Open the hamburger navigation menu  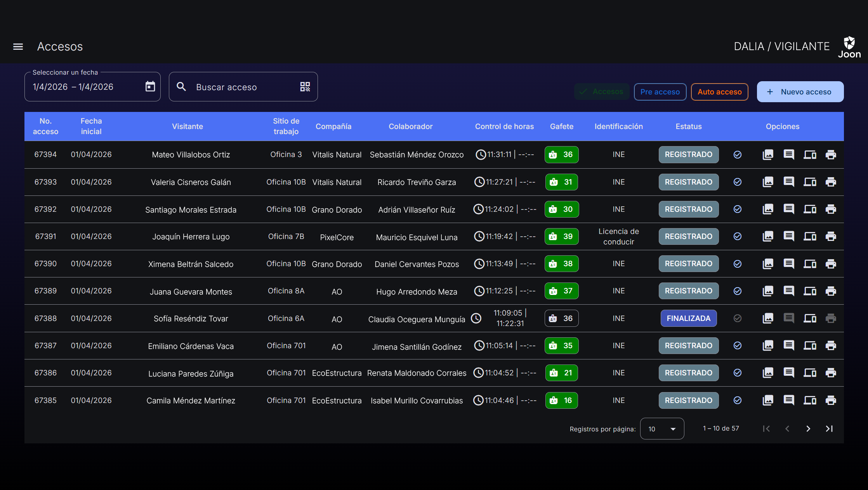click(18, 47)
